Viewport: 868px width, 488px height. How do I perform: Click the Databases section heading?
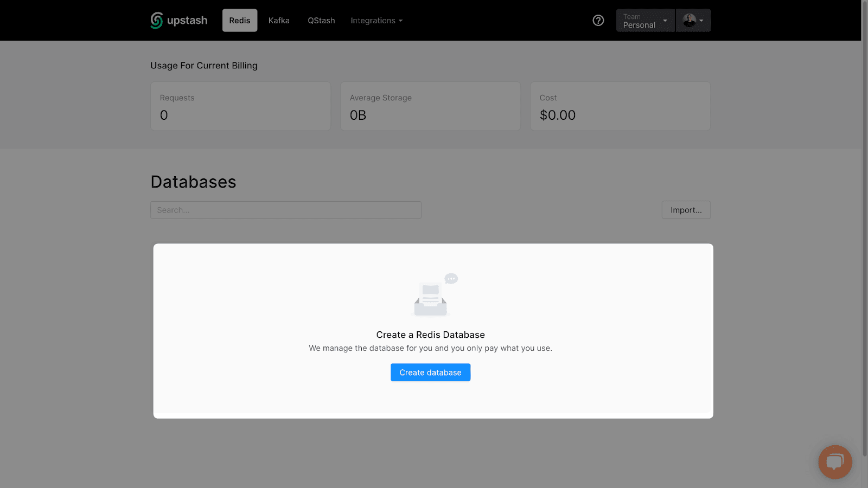(x=193, y=182)
